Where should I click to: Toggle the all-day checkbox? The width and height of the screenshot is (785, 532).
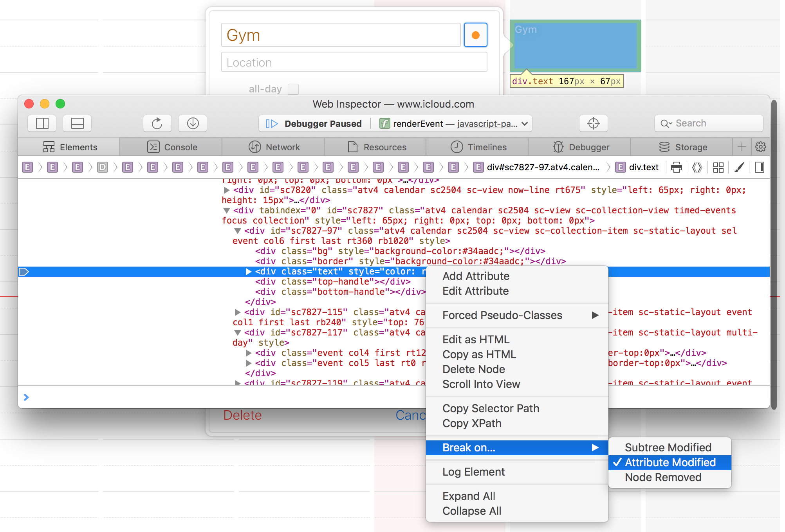click(293, 89)
